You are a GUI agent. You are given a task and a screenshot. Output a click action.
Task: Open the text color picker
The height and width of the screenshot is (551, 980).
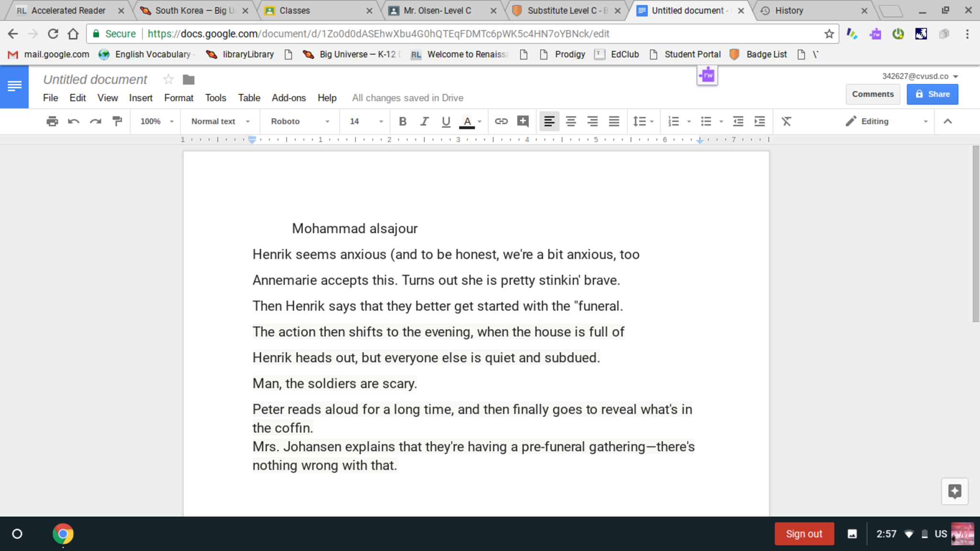tap(468, 122)
